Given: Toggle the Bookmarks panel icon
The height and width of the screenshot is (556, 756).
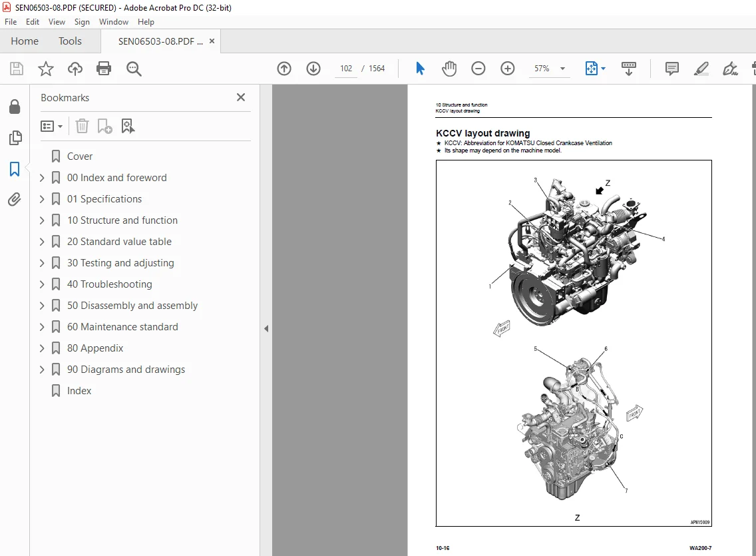Looking at the screenshot, I should [x=15, y=168].
